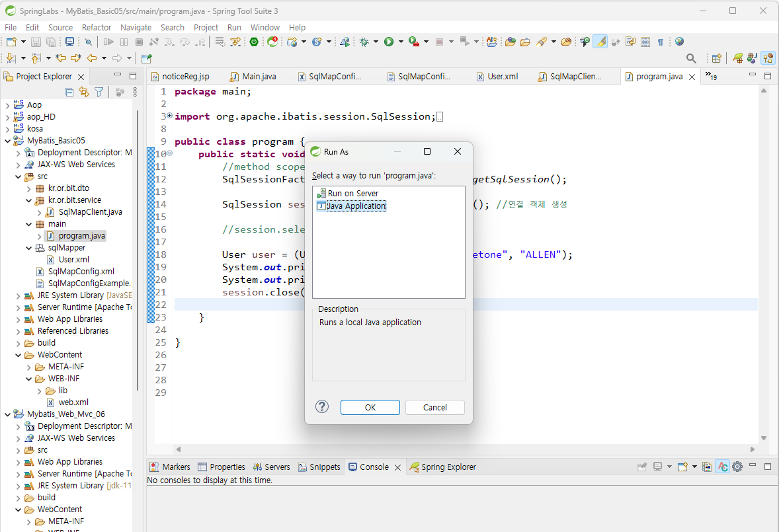The width and height of the screenshot is (779, 532).
Task: Toggle highlighted Console toolbar button beside gear
Action: (722, 467)
